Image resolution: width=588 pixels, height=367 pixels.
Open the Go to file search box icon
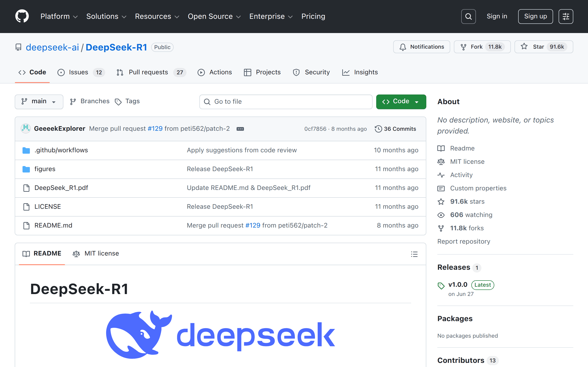[x=207, y=102]
